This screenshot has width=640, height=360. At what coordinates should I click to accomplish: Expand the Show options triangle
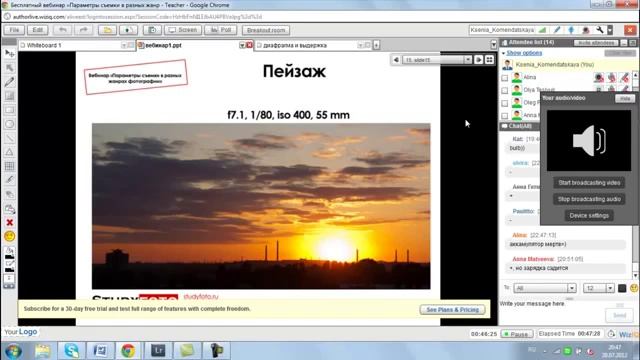503,53
